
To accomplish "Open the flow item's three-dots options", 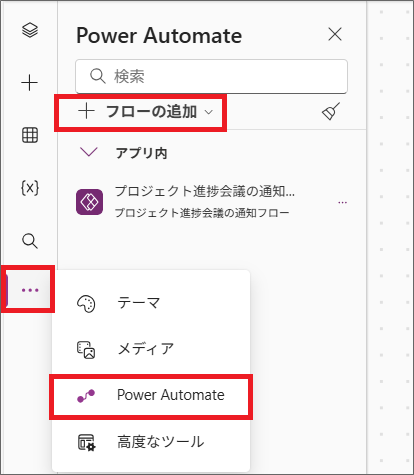I will click(x=342, y=202).
